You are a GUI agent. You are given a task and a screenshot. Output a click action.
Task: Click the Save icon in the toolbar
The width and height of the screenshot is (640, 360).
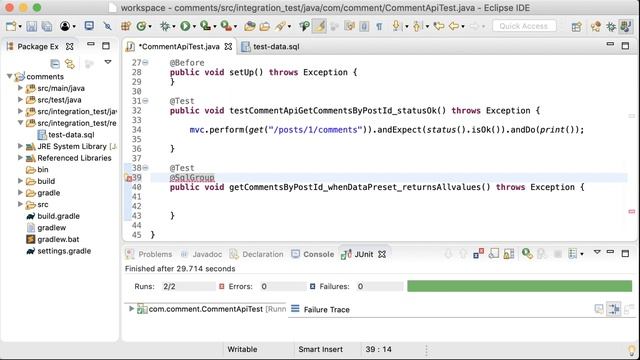coord(31,26)
